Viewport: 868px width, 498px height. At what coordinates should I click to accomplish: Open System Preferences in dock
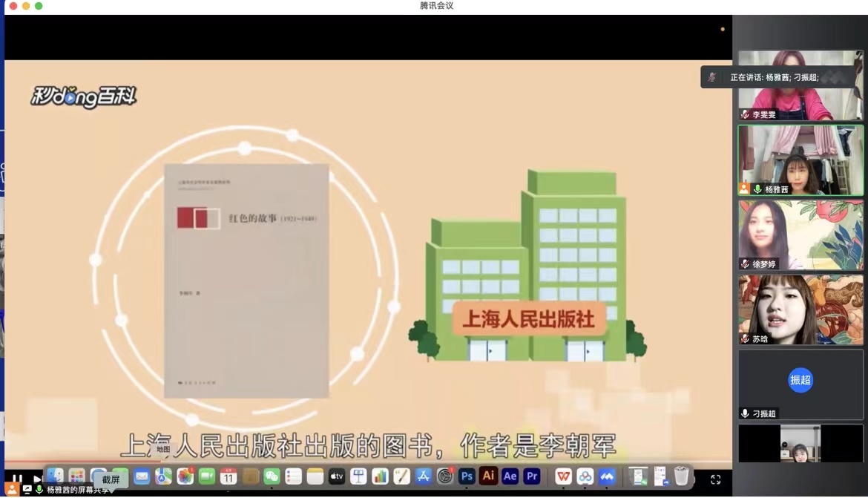tap(445, 476)
